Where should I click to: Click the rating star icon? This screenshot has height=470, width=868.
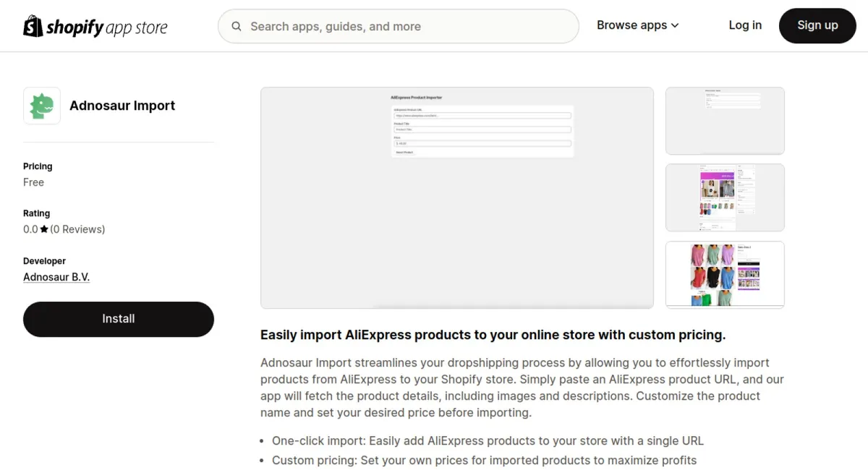pyautogui.click(x=44, y=229)
